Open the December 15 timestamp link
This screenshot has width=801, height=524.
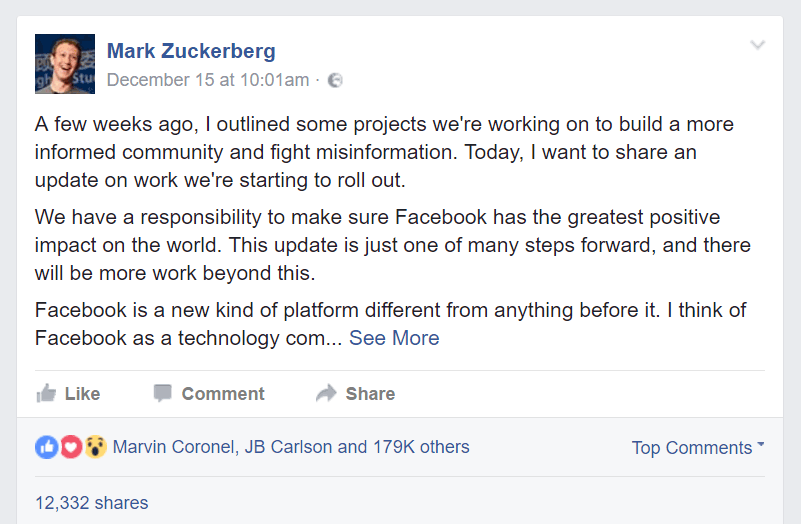tap(208, 80)
